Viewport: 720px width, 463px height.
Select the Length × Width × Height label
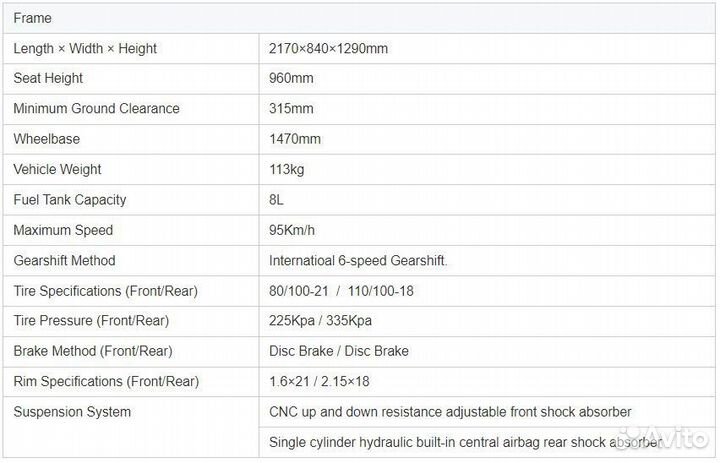pyautogui.click(x=85, y=48)
